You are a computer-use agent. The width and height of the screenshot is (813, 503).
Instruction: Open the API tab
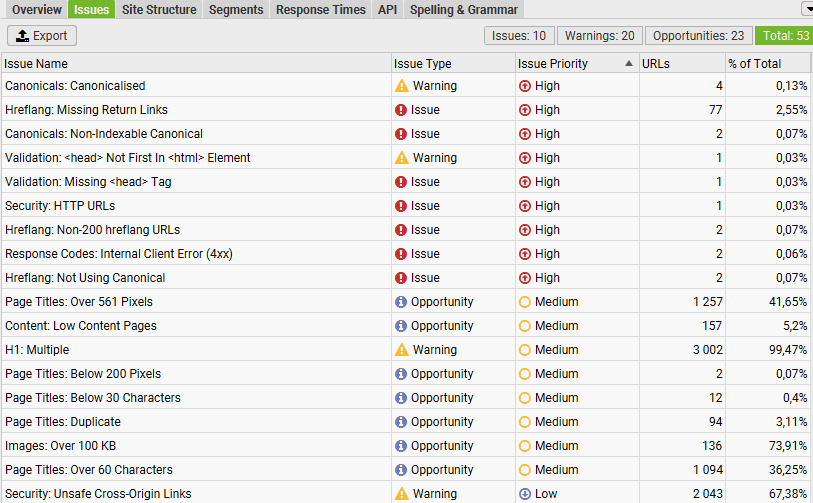(x=387, y=9)
